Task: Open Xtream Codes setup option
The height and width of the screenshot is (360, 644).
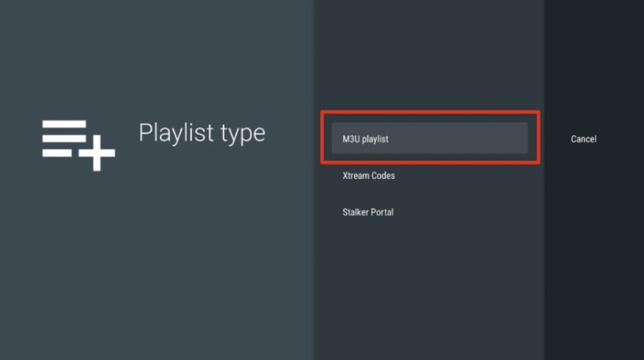Action: (369, 176)
